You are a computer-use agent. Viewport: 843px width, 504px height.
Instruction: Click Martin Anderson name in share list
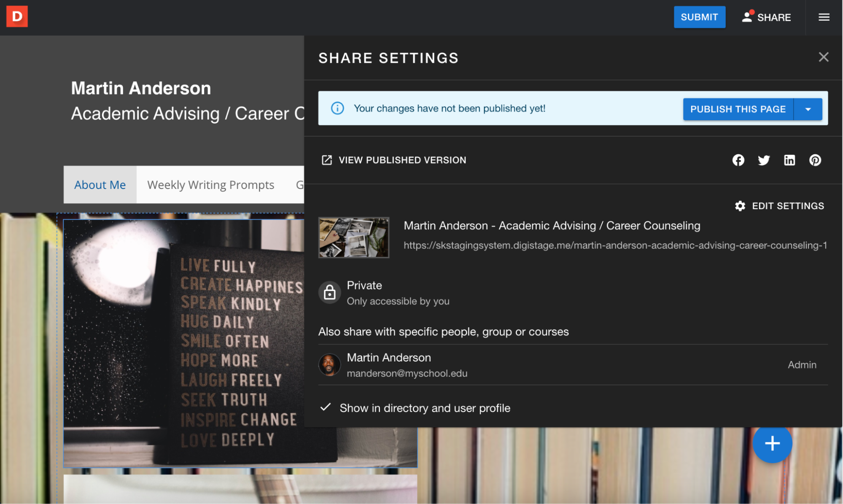click(389, 358)
